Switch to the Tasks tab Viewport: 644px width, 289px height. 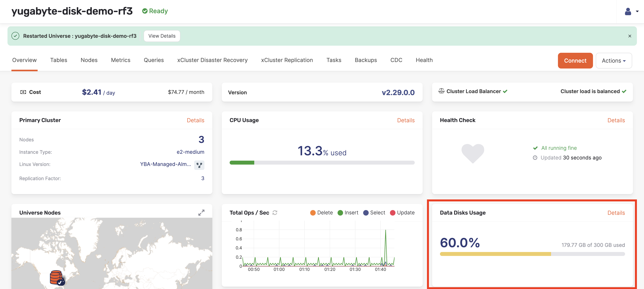(334, 60)
